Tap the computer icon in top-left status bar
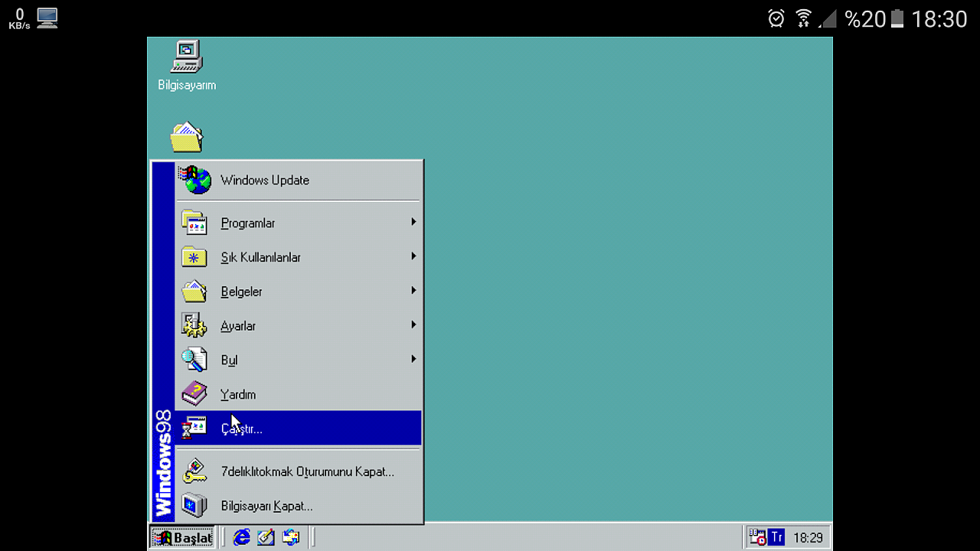980x551 pixels. click(47, 18)
